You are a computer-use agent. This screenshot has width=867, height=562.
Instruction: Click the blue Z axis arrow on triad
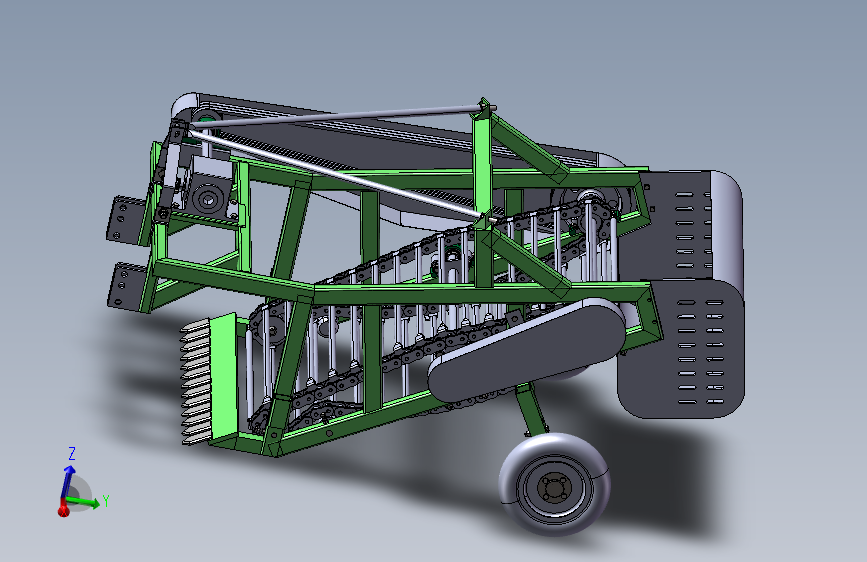tap(67, 480)
